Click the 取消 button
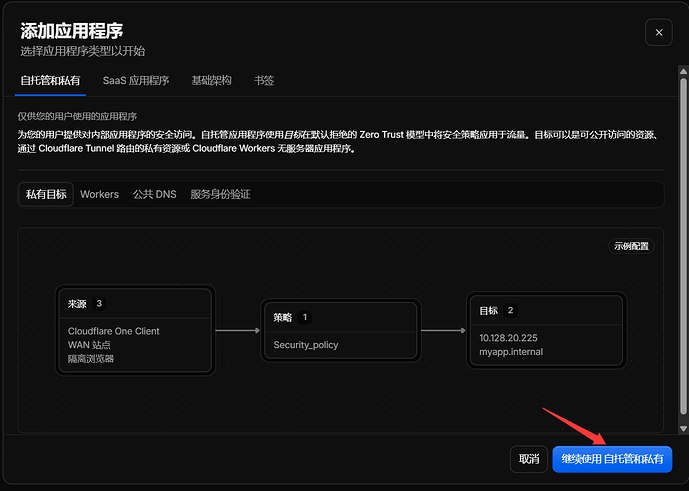Viewport: 689px width, 491px height. click(x=529, y=459)
